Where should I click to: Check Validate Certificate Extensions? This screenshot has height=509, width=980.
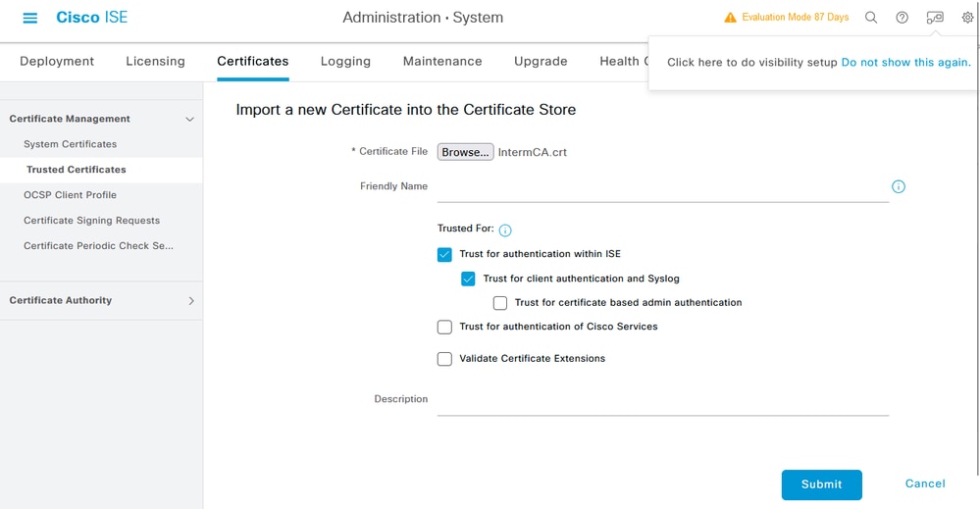(444, 359)
